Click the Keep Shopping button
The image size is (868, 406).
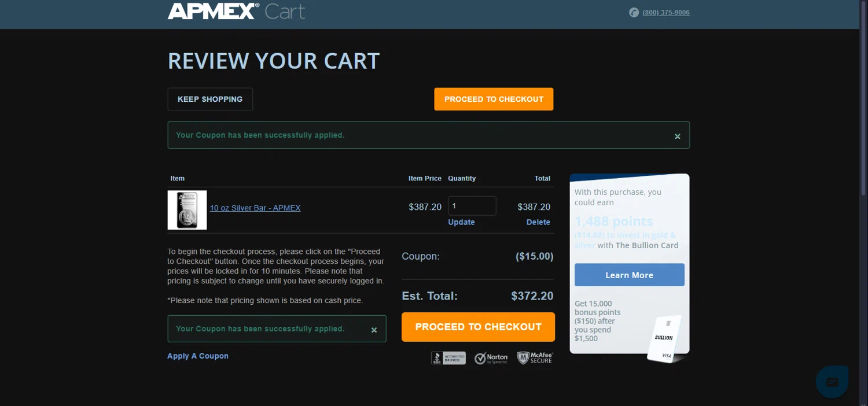pyautogui.click(x=210, y=99)
